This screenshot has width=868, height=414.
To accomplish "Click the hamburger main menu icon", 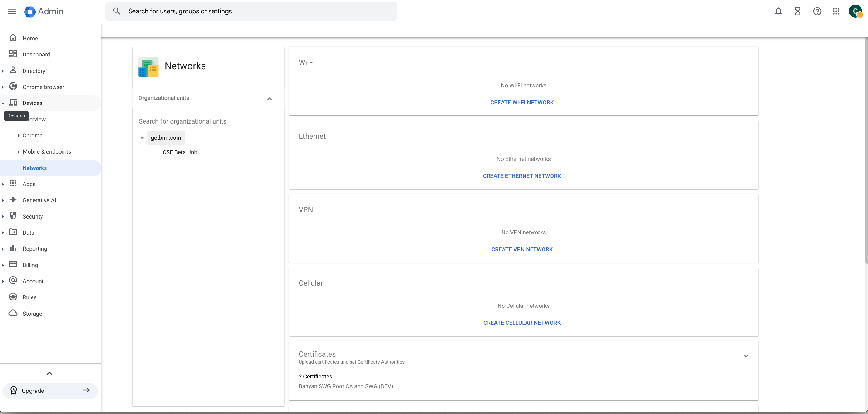I will coord(12,11).
